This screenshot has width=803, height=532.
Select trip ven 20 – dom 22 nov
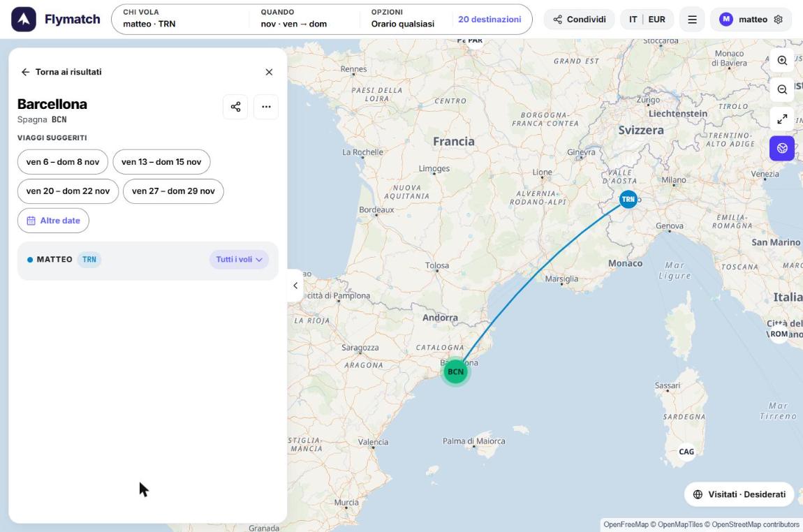click(68, 191)
